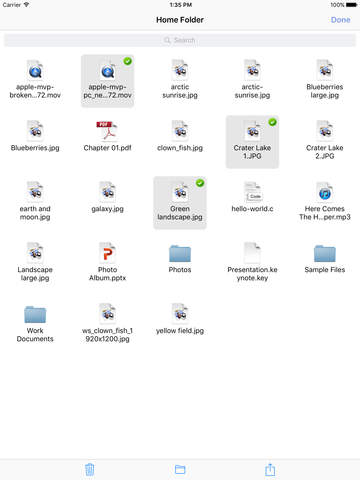Screen dimensions: 360x480
Task: Select the Here Comes The H...per.mp3 icon
Action: click(x=325, y=192)
